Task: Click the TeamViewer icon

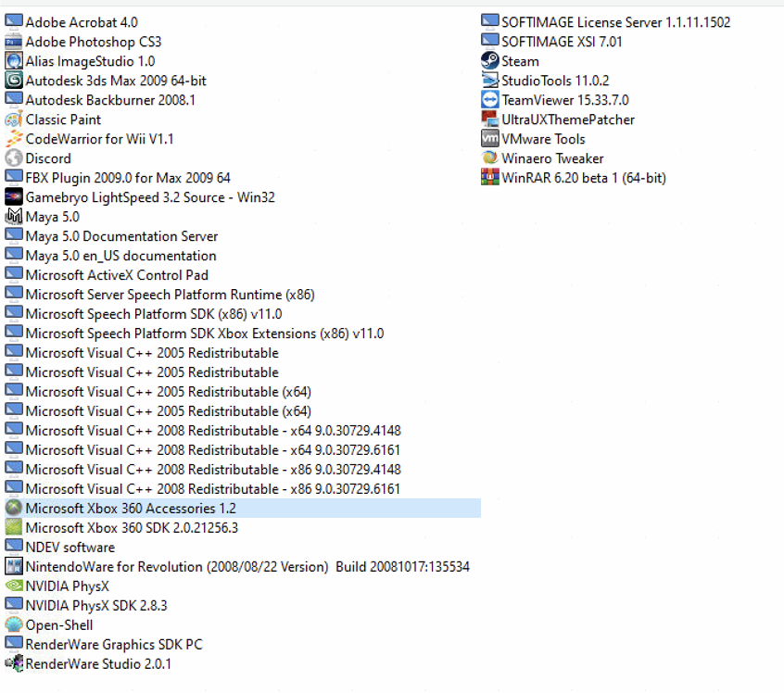Action: click(490, 100)
